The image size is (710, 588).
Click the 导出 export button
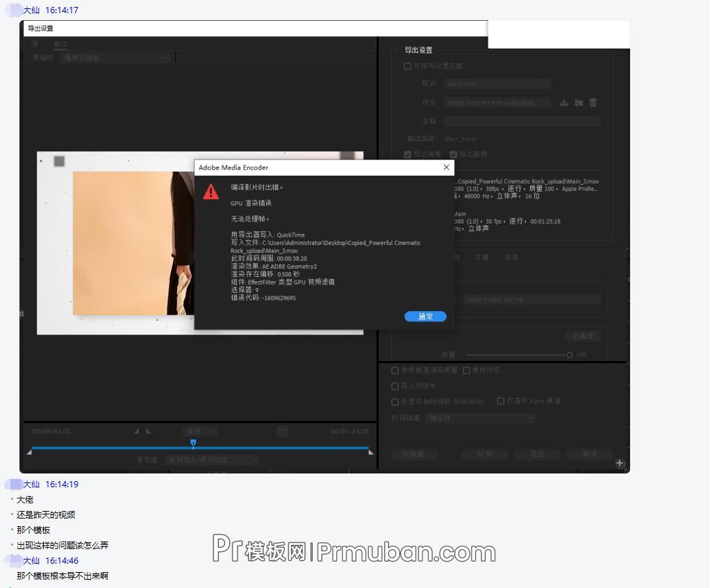536,454
